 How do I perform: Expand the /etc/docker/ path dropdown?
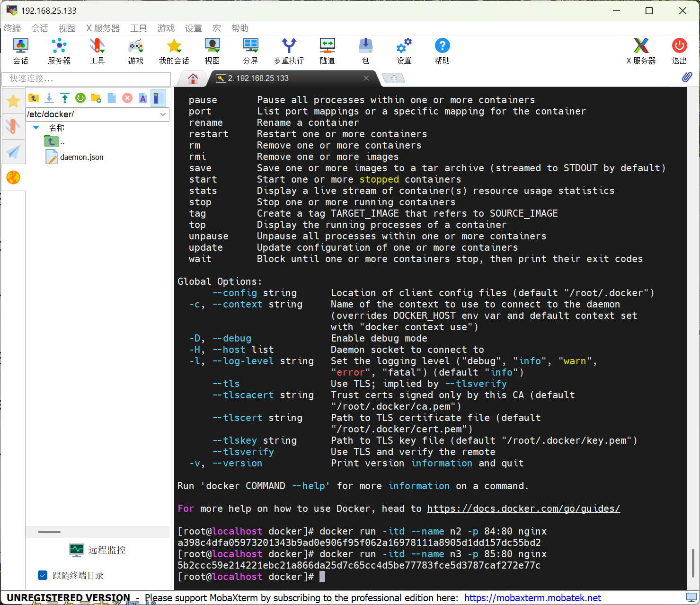tap(163, 114)
